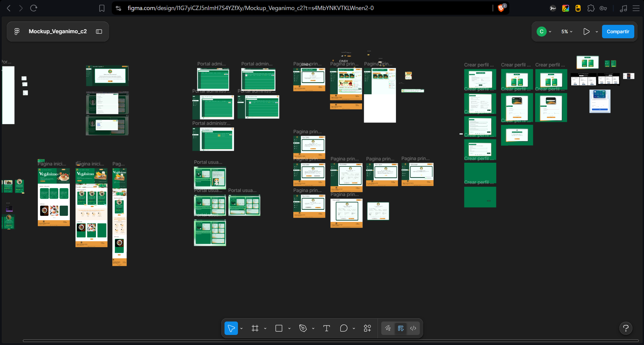Expand the Move tool options chevron

pyautogui.click(x=241, y=329)
